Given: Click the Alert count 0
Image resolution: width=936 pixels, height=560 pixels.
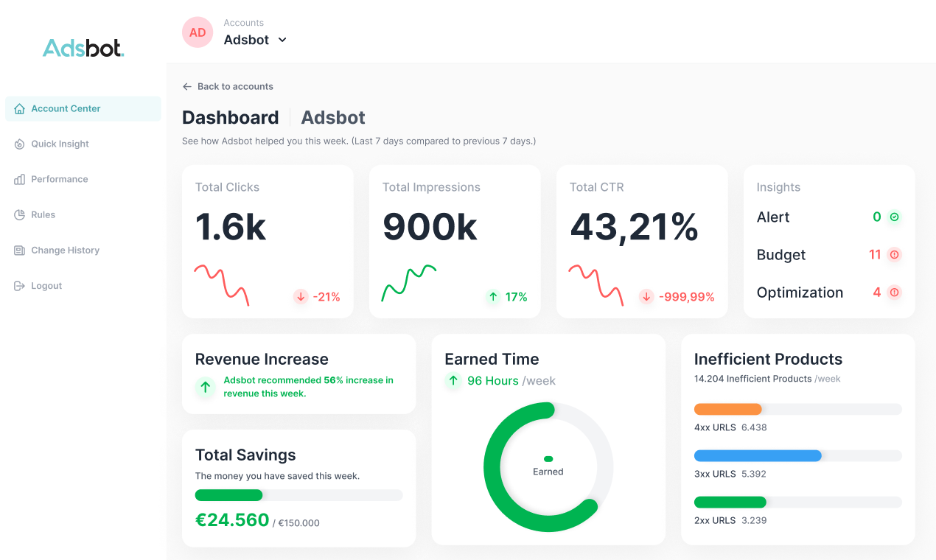Looking at the screenshot, I should [877, 217].
